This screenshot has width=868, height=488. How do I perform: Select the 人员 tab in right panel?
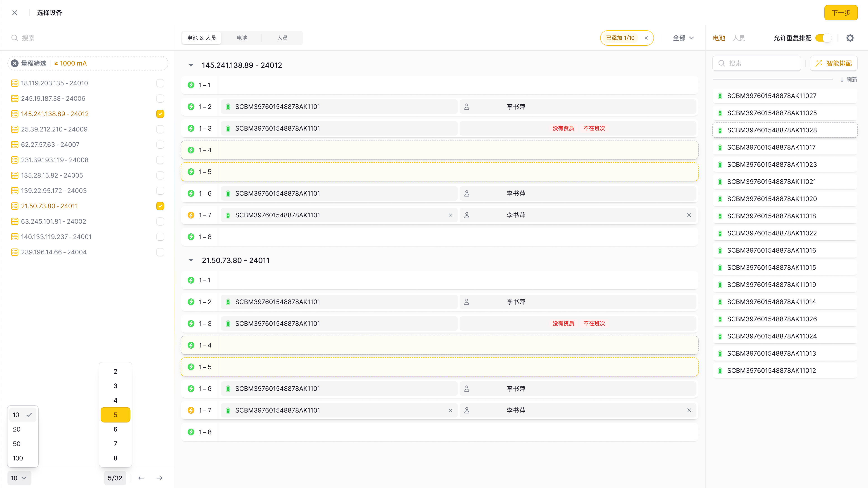point(739,38)
